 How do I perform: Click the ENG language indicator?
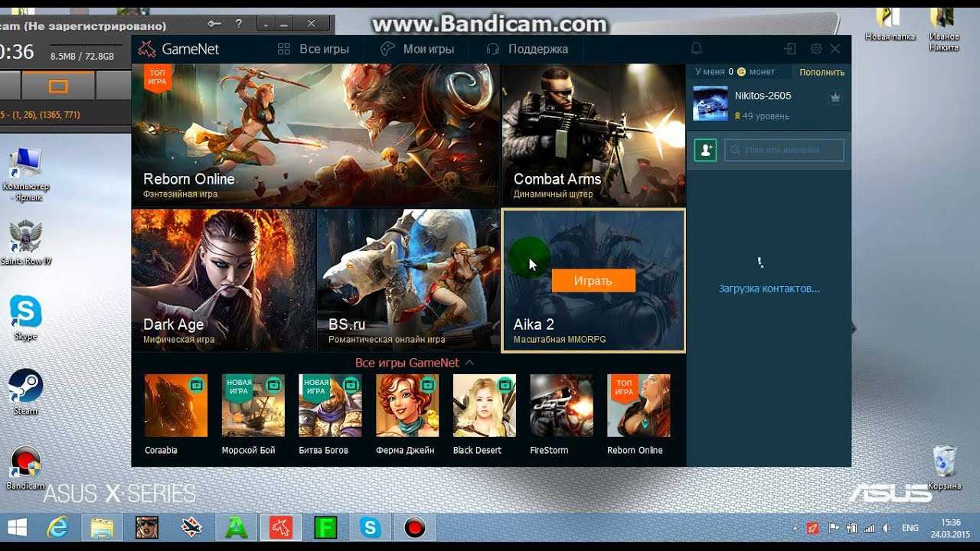(x=910, y=528)
